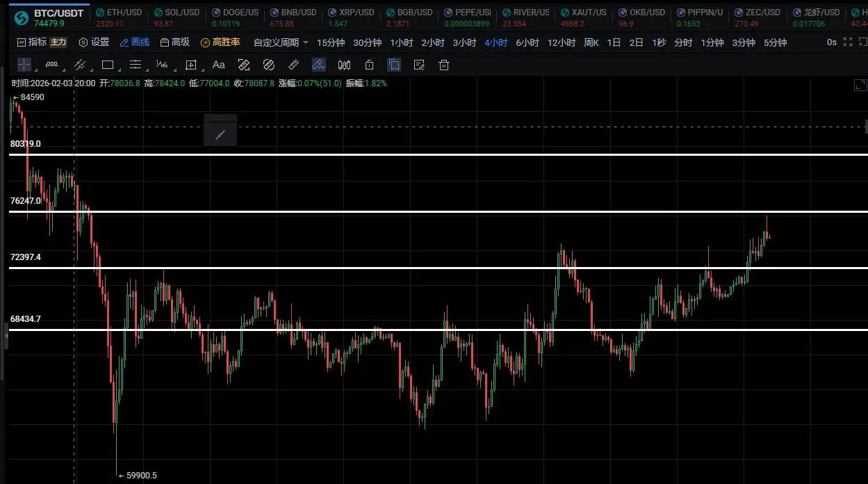Click the 68434.7 horizontal line label
The image size is (868, 484).
tap(26, 319)
